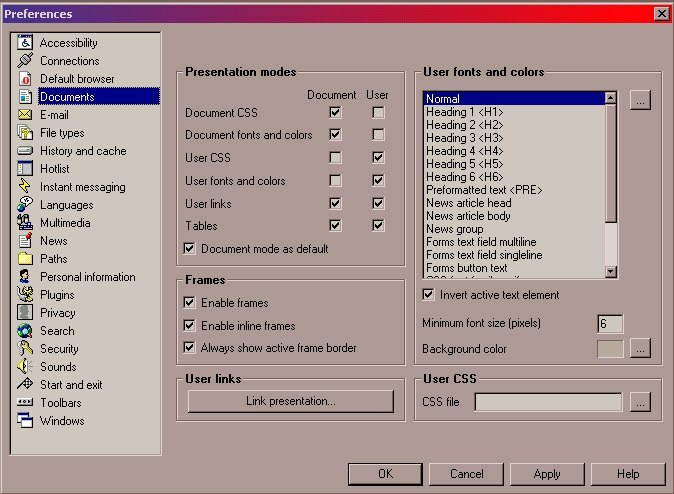Viewport: 674px width, 494px height.
Task: Click the Minimum font size field
Action: click(x=610, y=324)
